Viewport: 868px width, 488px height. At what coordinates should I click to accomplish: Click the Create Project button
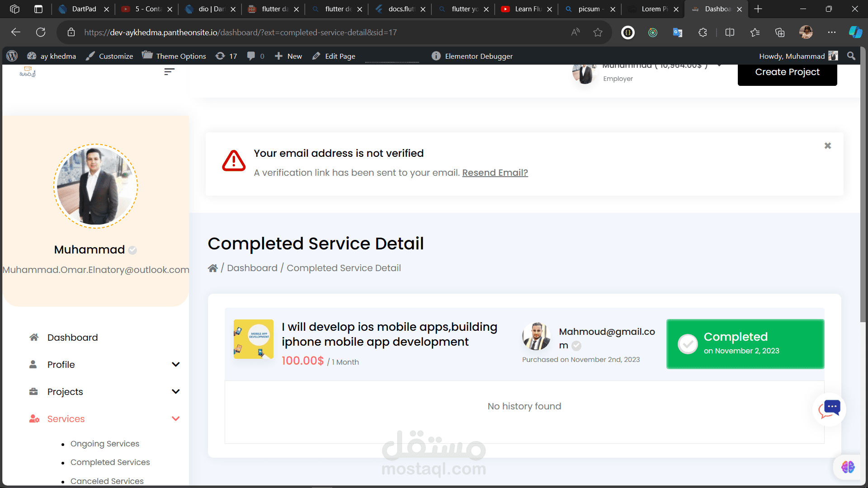click(787, 72)
